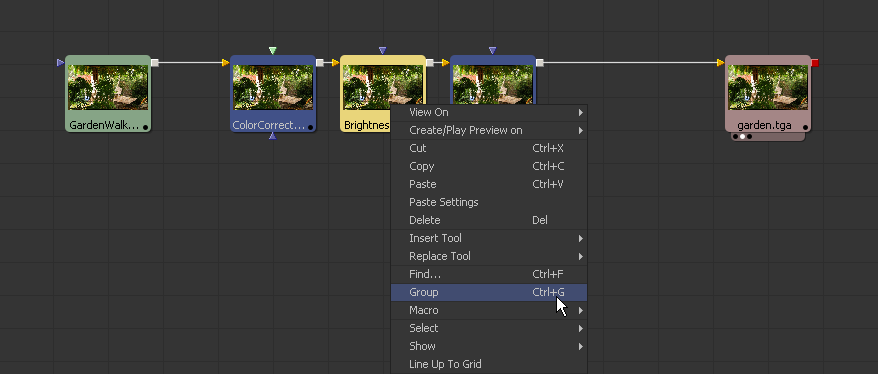Image resolution: width=878 pixels, height=374 pixels.
Task: Toggle the view dot on GardenWalk node
Action: coord(146,127)
